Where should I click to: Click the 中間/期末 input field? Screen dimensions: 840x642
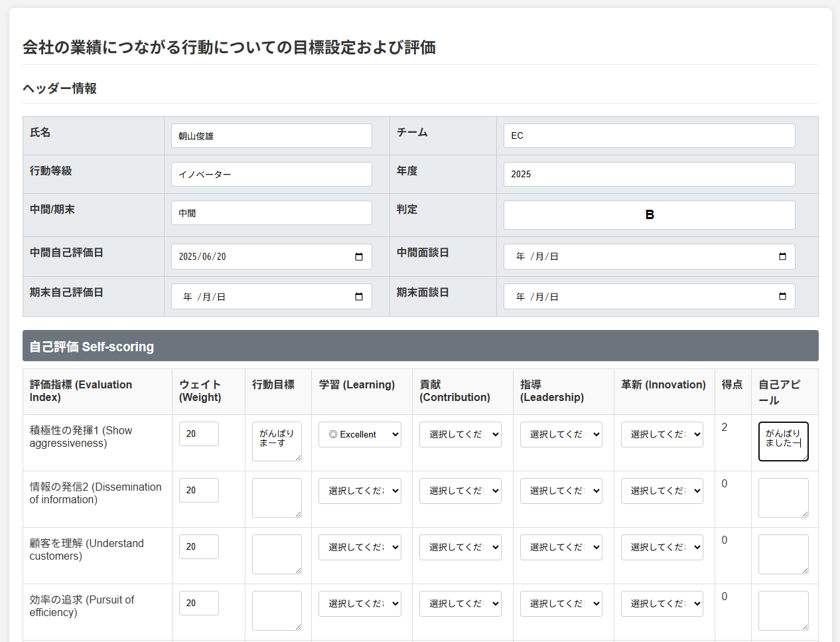click(271, 213)
